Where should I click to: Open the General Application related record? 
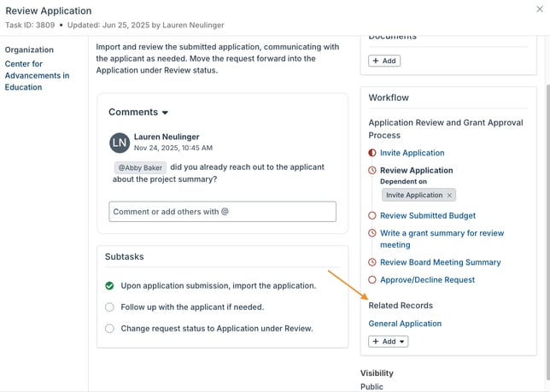click(405, 324)
